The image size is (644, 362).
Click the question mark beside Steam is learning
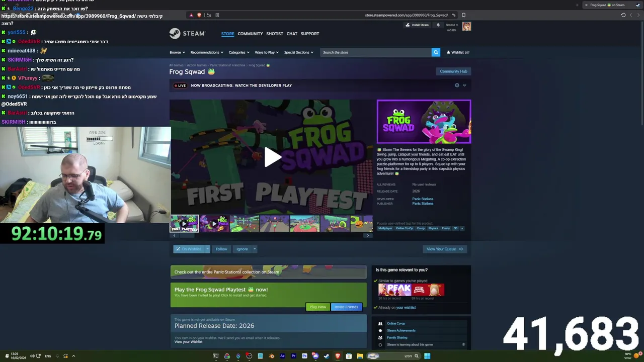(463, 345)
